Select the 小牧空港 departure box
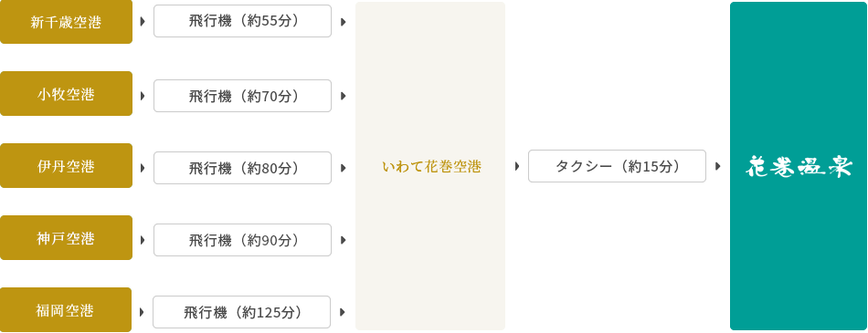868x333 pixels. (x=66, y=93)
